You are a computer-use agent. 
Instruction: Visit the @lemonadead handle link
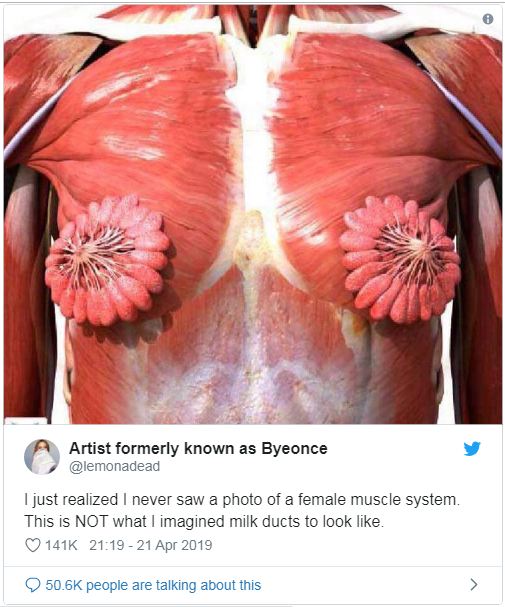[115, 466]
